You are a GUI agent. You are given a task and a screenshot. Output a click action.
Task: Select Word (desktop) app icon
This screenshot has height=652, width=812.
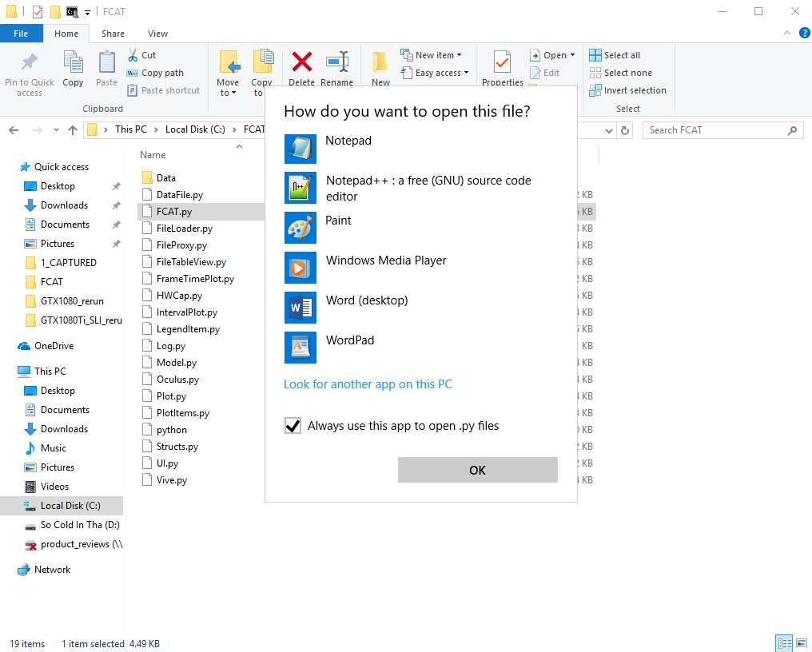(301, 308)
